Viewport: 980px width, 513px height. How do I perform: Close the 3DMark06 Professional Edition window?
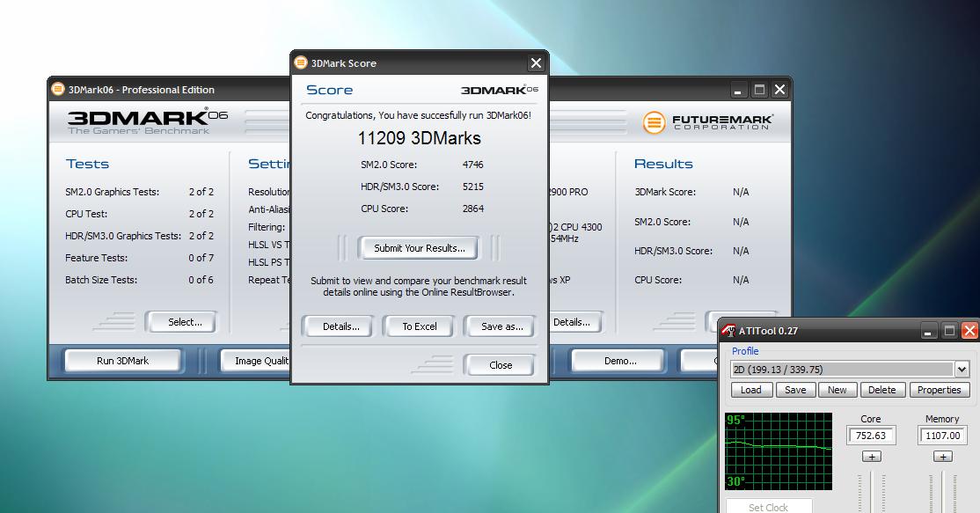pyautogui.click(x=779, y=90)
